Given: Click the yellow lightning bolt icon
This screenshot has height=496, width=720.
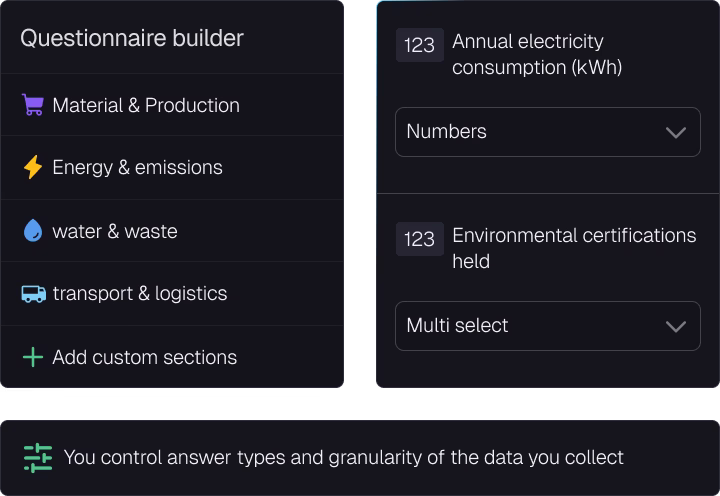Looking at the screenshot, I should click(x=33, y=167).
